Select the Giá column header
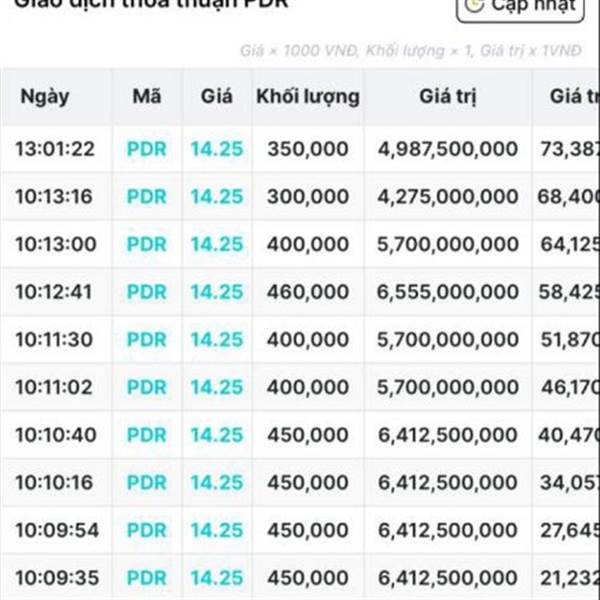 point(217,97)
